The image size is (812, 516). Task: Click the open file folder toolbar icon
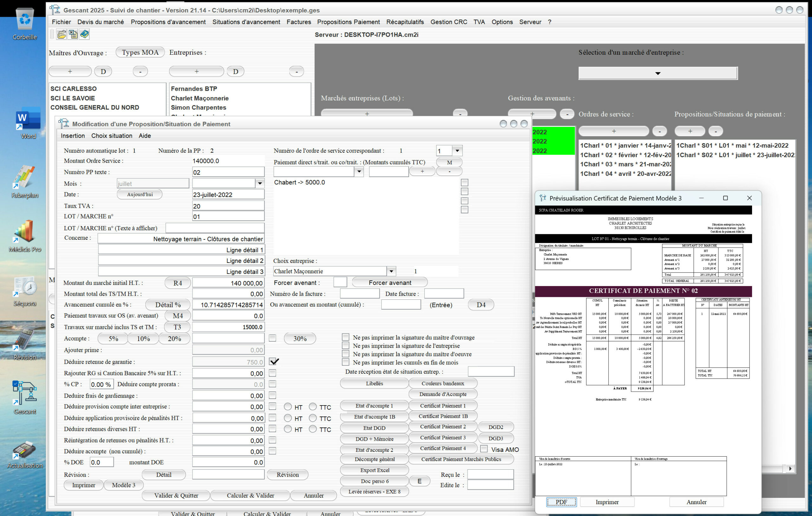pyautogui.click(x=61, y=34)
